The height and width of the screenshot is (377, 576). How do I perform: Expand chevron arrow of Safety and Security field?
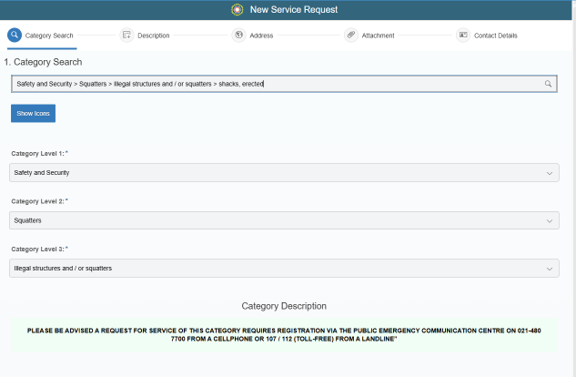tap(550, 173)
